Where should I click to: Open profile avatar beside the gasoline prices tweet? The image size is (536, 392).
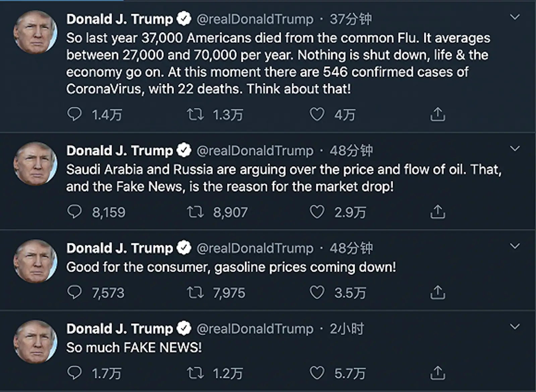tap(35, 261)
